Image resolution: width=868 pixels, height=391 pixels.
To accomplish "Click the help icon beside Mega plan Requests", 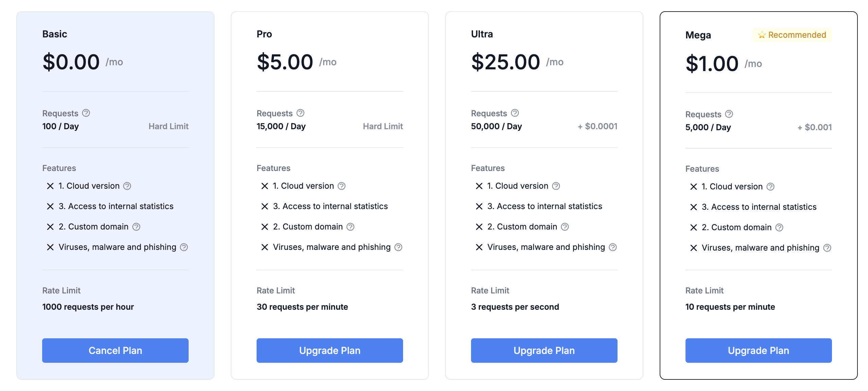I will pyautogui.click(x=729, y=114).
